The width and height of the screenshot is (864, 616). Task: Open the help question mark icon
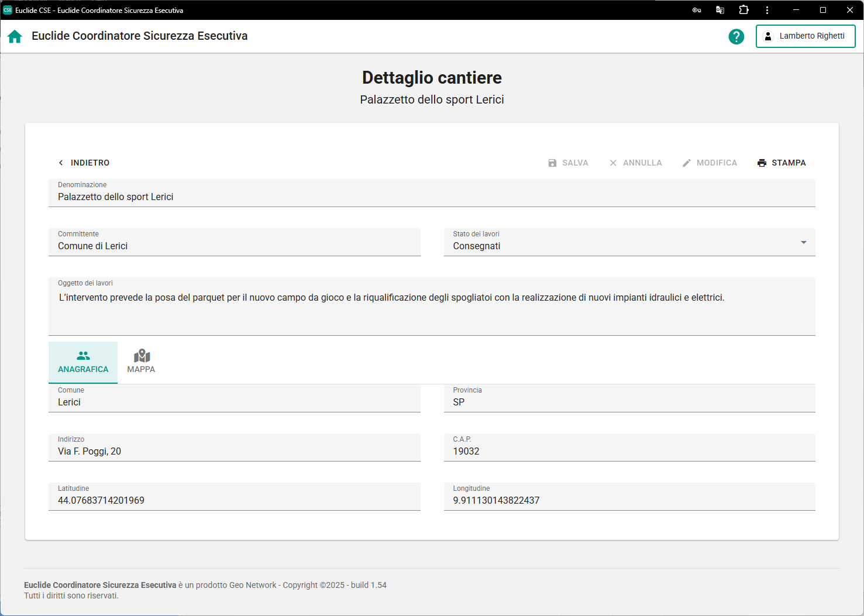click(x=736, y=36)
